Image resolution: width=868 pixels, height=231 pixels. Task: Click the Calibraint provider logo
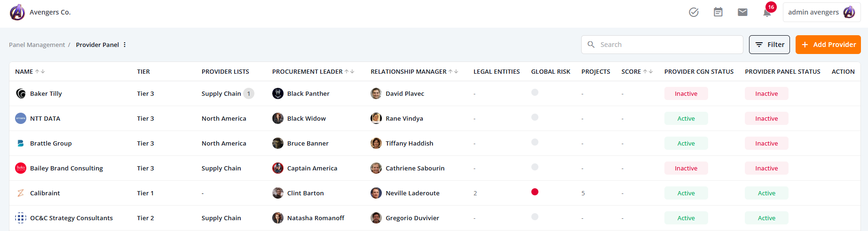click(21, 193)
